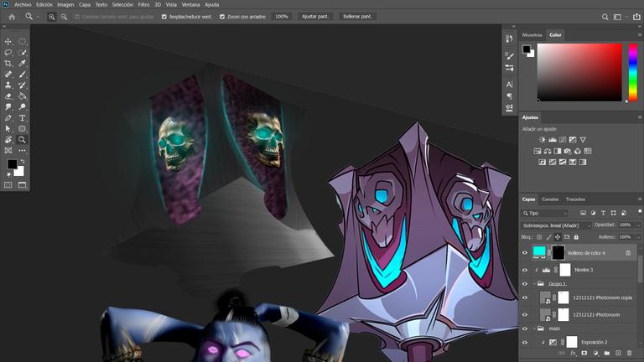The image size is (644, 362).
Task: Open the Tipo layer filter dropdown
Action: (544, 213)
